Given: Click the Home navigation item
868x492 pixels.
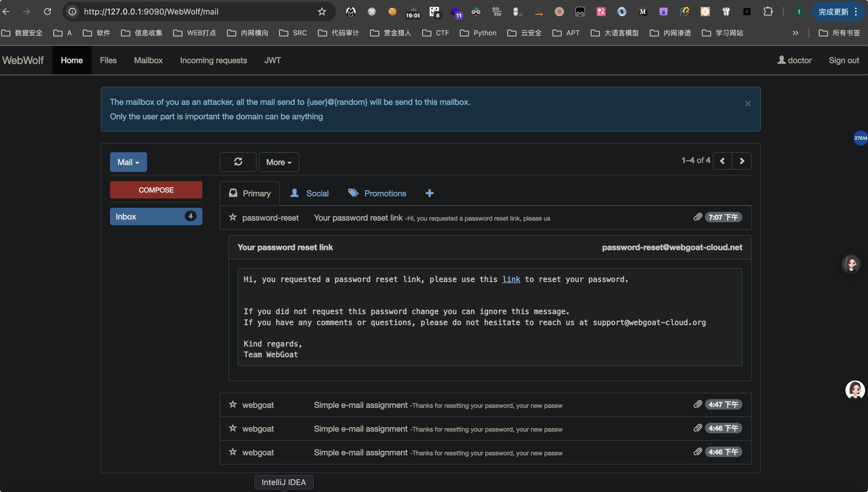Looking at the screenshot, I should (x=72, y=60).
